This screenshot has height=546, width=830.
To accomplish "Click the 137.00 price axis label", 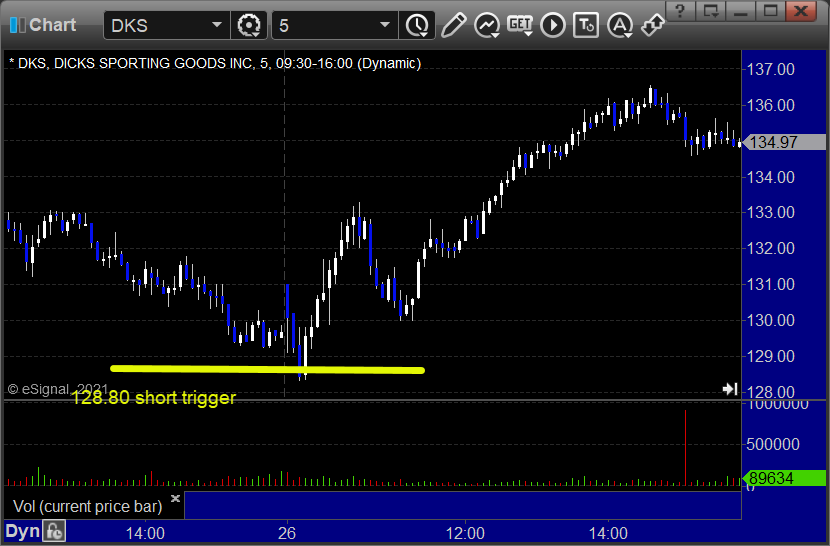I will point(771,69).
